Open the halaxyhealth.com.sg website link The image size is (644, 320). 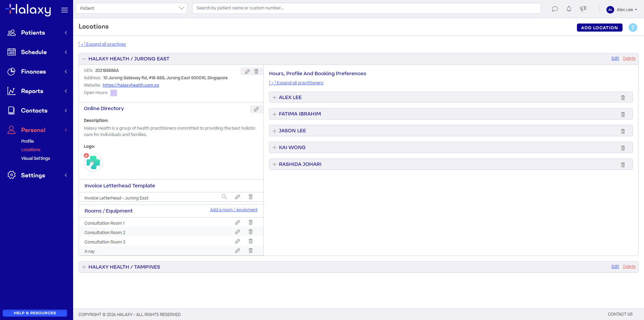[131, 85]
